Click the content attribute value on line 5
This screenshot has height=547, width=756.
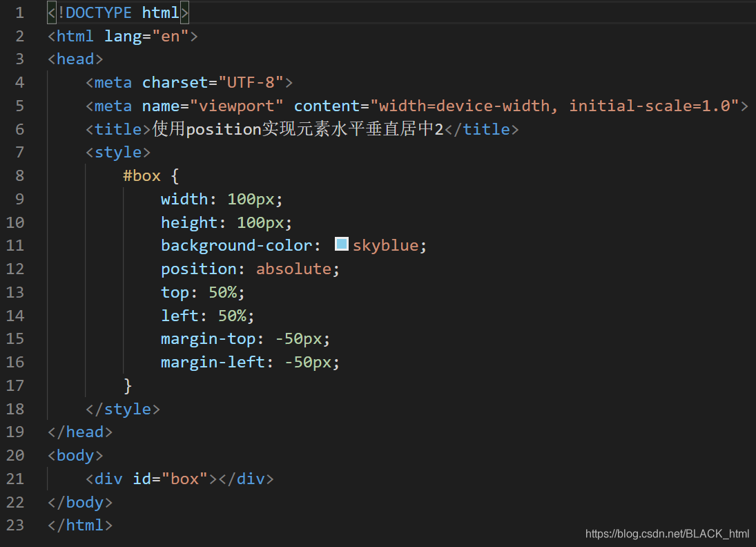tap(554, 106)
